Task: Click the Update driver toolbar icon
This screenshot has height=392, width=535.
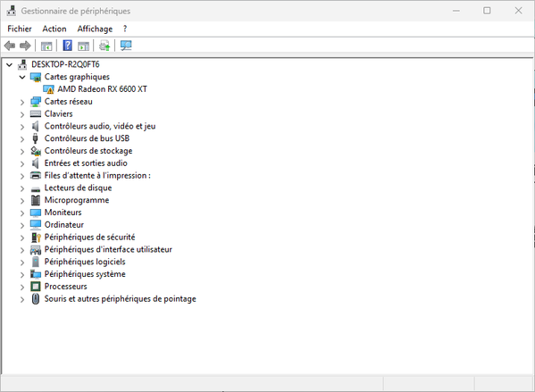Action: [104, 46]
